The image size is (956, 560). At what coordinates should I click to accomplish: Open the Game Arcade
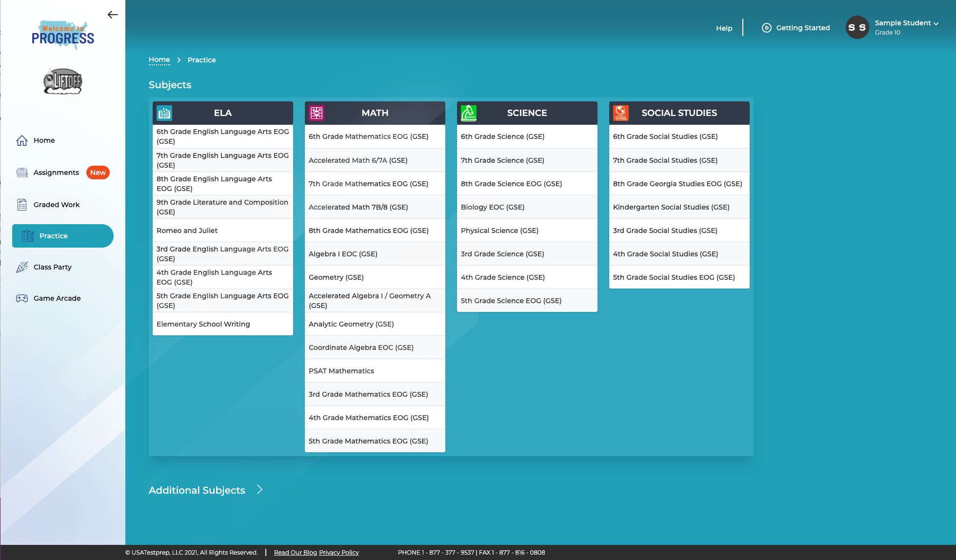pyautogui.click(x=21, y=298)
